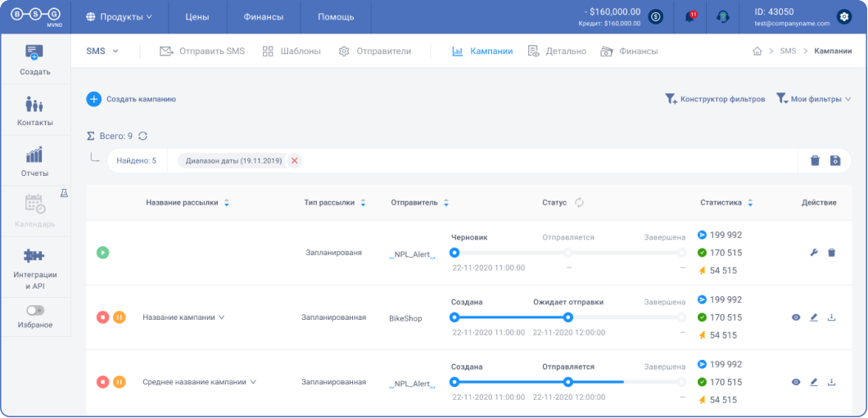Open Цены menu
The image size is (868, 418).
197,16
